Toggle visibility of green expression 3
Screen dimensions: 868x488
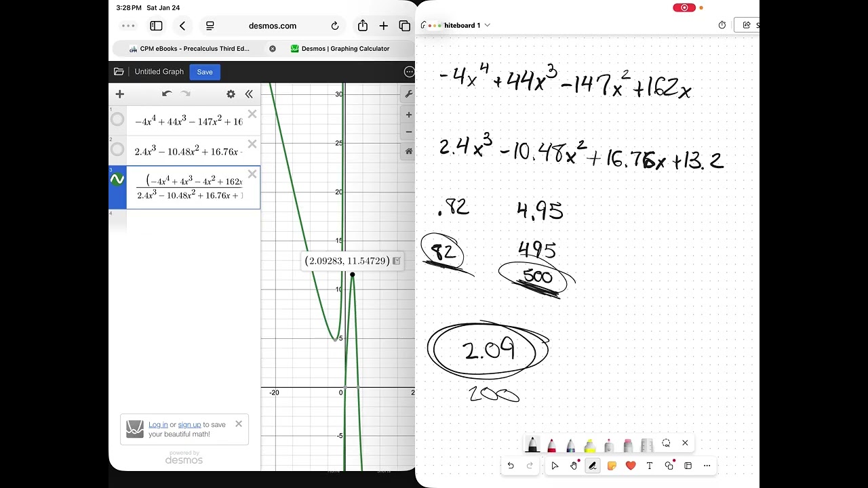coord(117,180)
